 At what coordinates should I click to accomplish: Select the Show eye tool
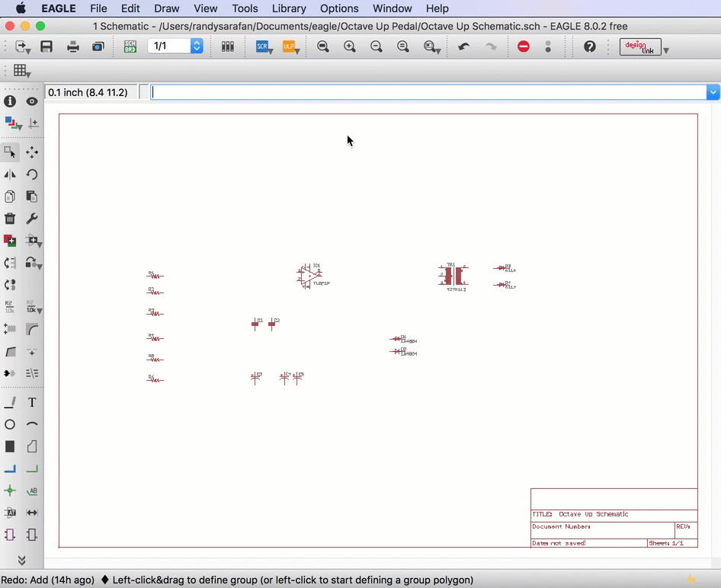(x=32, y=101)
